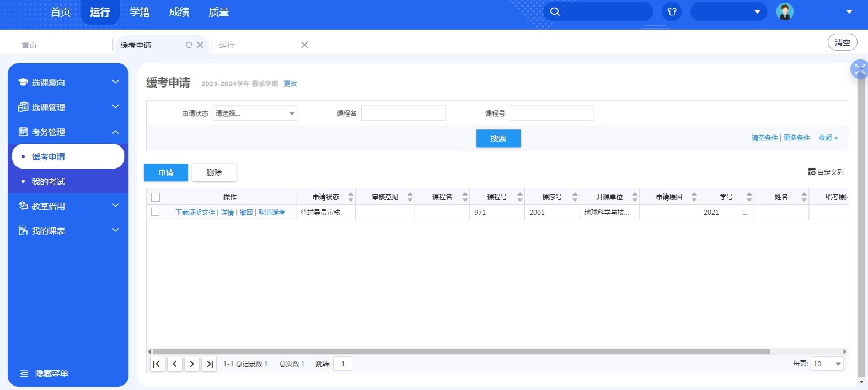Open the top bar role dropdown
This screenshot has height=390, width=868.
[x=728, y=12]
